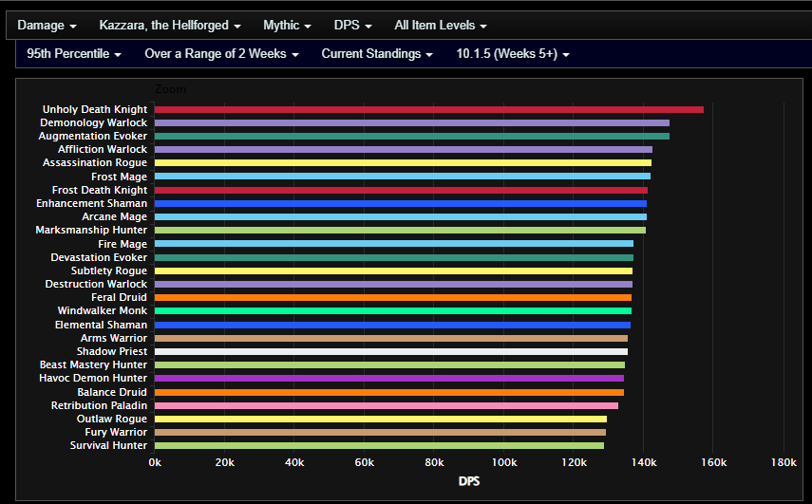Image resolution: width=812 pixels, height=504 pixels.
Task: Open the Current Standings dropdown
Action: pos(377,54)
